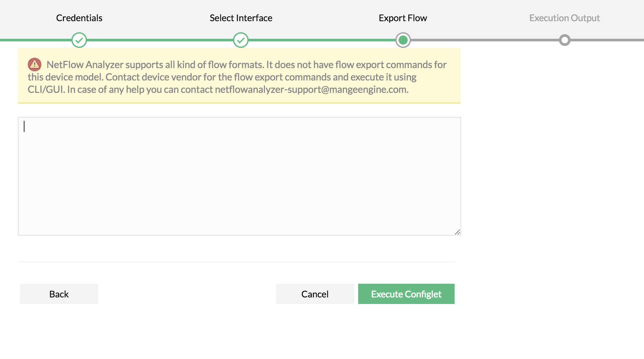The image size is (644, 359).
Task: Open the Execution Output step label
Action: [564, 18]
